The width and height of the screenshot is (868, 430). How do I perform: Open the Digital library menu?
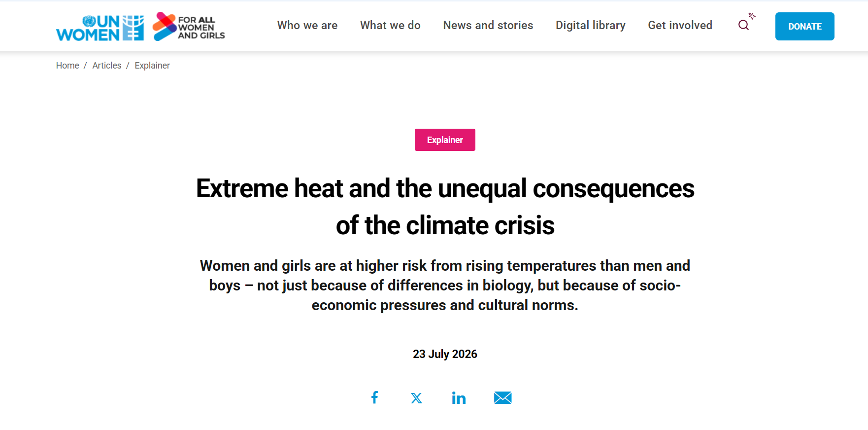coord(591,25)
